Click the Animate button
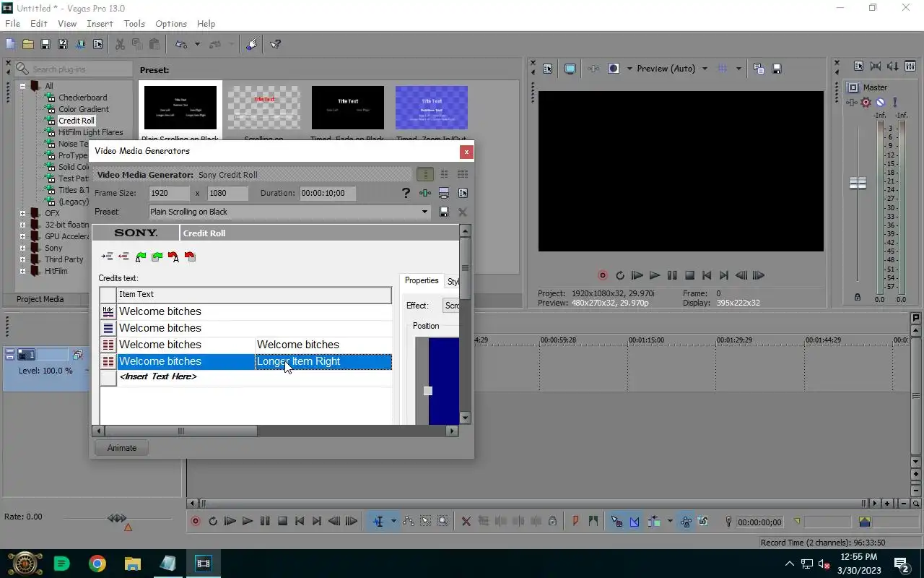 pyautogui.click(x=122, y=448)
